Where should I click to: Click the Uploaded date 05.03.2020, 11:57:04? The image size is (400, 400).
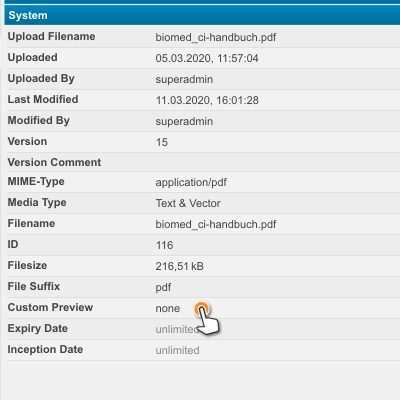point(207,58)
